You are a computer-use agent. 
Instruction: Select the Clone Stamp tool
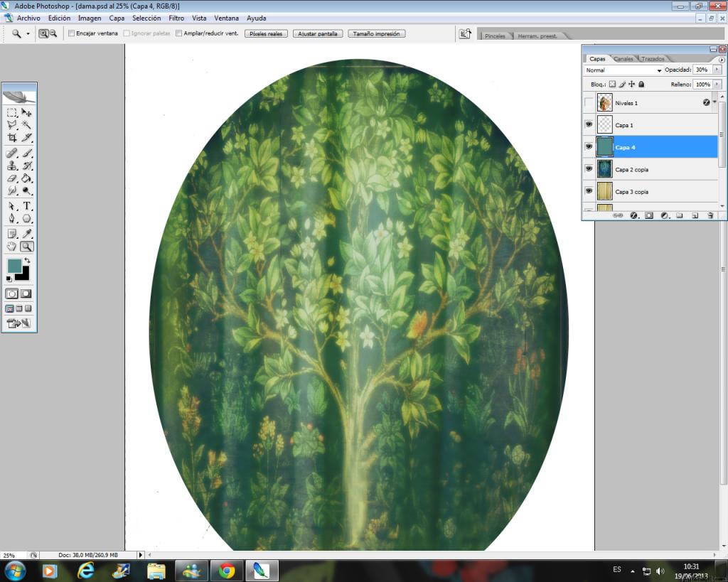12,166
